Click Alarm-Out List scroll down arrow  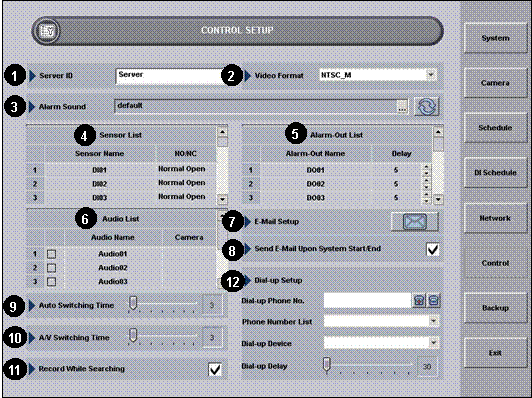pos(438,199)
